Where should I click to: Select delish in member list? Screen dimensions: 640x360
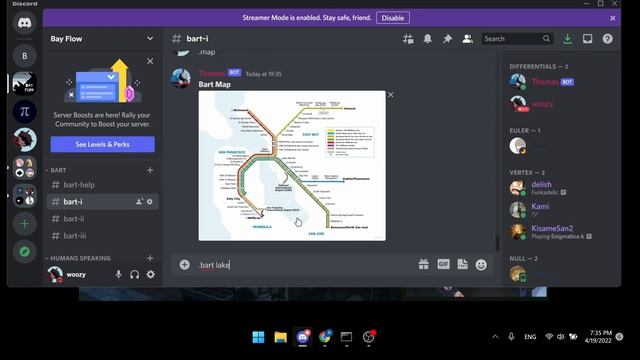coord(558,188)
